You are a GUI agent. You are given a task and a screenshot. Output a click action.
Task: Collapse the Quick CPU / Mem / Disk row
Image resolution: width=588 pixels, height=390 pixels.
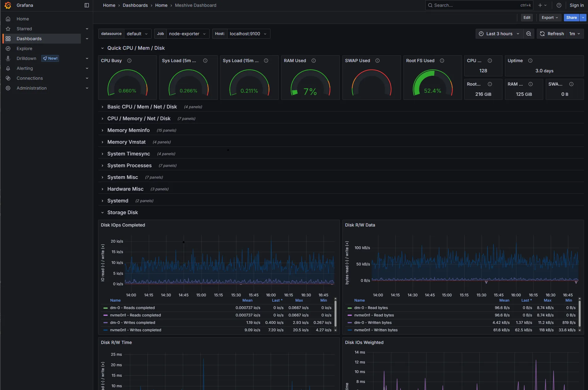pyautogui.click(x=136, y=48)
